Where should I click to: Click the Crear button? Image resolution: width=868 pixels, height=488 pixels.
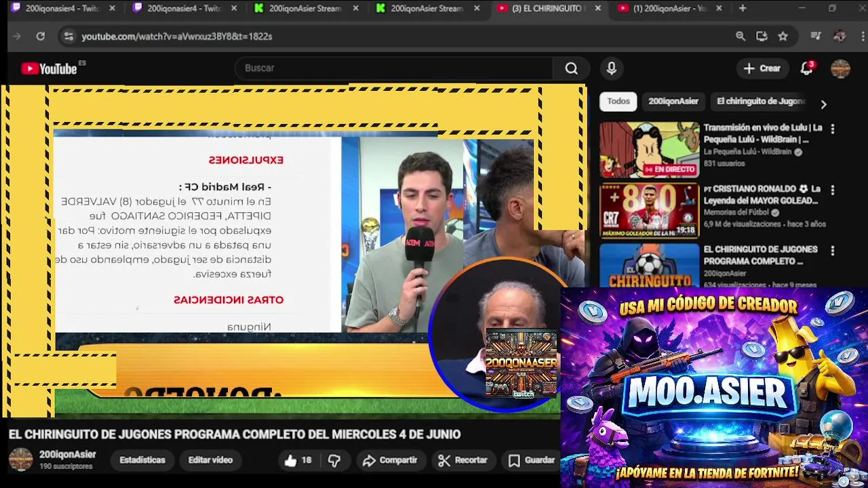point(762,68)
